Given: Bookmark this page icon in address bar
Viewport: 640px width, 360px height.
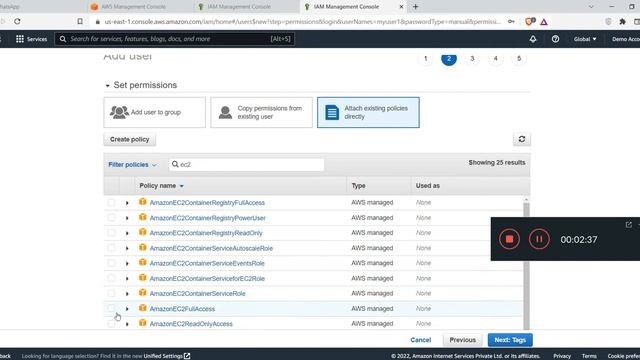Looking at the screenshot, I should [80, 21].
